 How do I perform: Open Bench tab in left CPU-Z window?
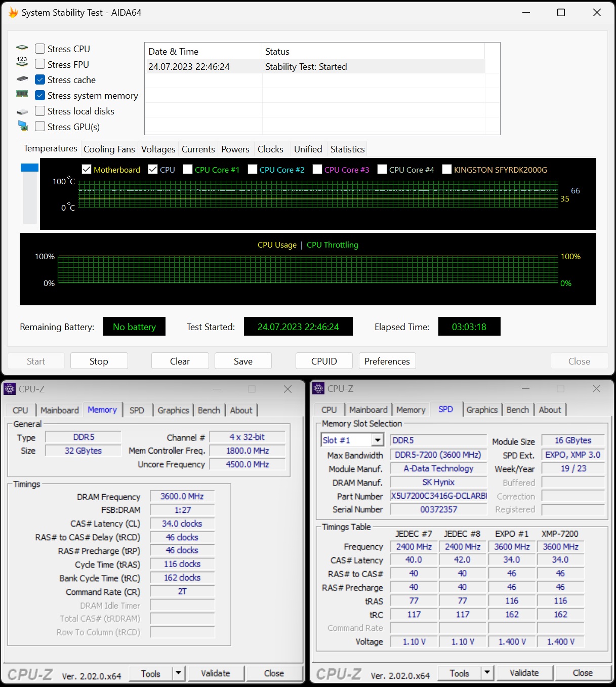click(209, 410)
